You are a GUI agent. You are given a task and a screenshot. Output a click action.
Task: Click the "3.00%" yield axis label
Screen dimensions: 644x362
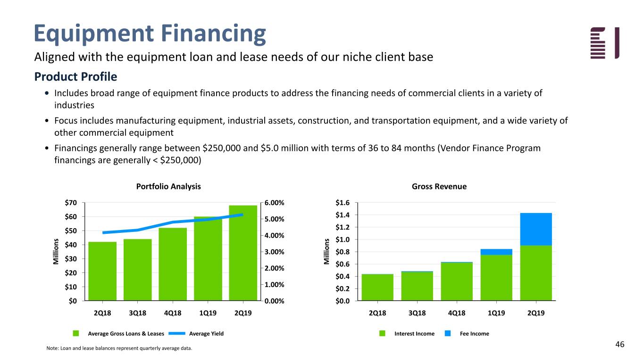[274, 252]
